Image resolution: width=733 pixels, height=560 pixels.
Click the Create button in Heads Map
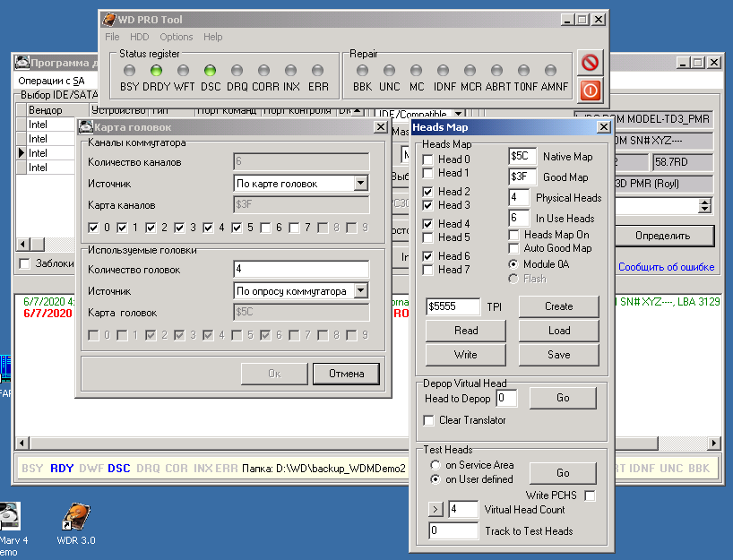tap(558, 306)
